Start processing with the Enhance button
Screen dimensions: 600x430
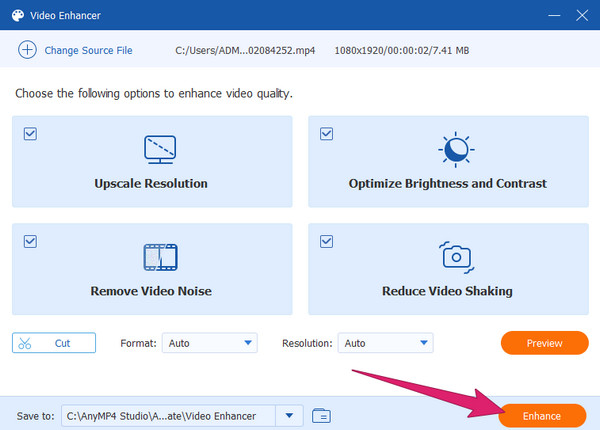[x=542, y=415]
